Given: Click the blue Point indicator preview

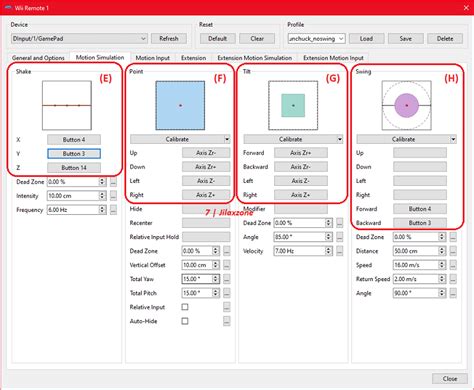Looking at the screenshot, I should click(180, 105).
